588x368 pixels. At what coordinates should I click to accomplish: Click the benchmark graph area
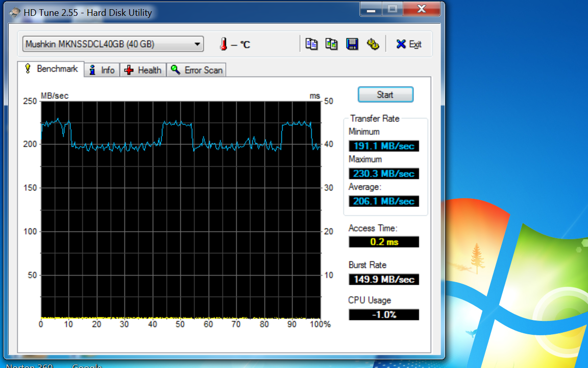coord(181,210)
